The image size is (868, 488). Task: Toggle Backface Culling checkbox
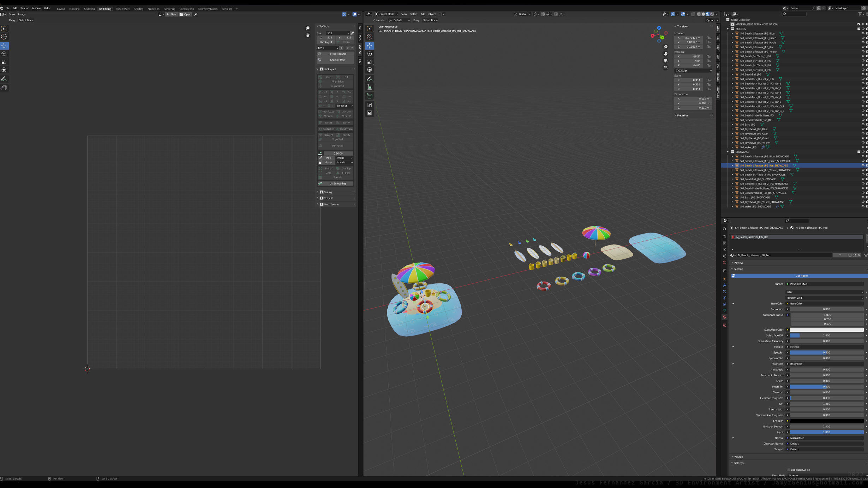789,470
